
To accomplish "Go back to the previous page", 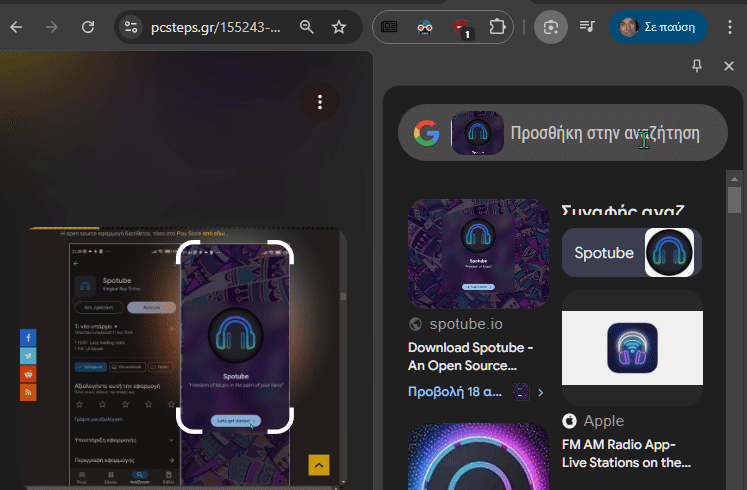I will pos(16,27).
